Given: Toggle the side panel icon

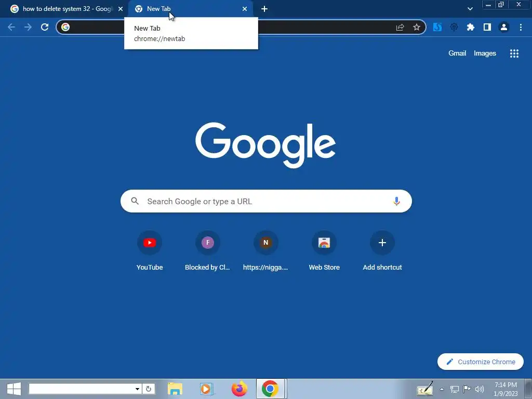Looking at the screenshot, I should [487, 27].
